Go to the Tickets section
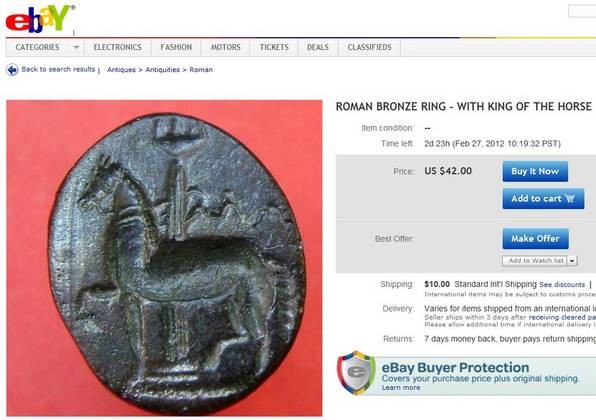Viewport: 596px width, 420px height. 274,48
